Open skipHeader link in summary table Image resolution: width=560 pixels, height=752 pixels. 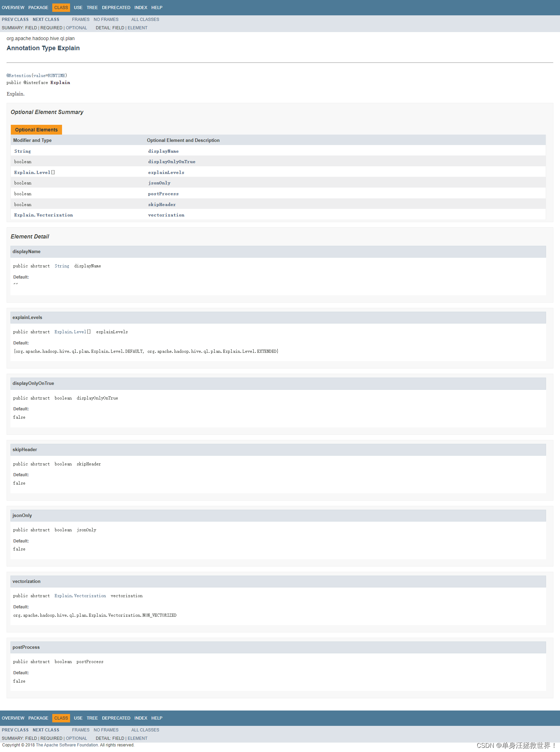pyautogui.click(x=162, y=205)
